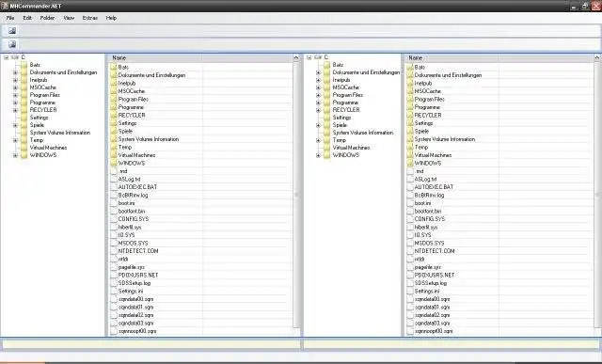Expand the Inetpub node in the left tree

click(15, 80)
